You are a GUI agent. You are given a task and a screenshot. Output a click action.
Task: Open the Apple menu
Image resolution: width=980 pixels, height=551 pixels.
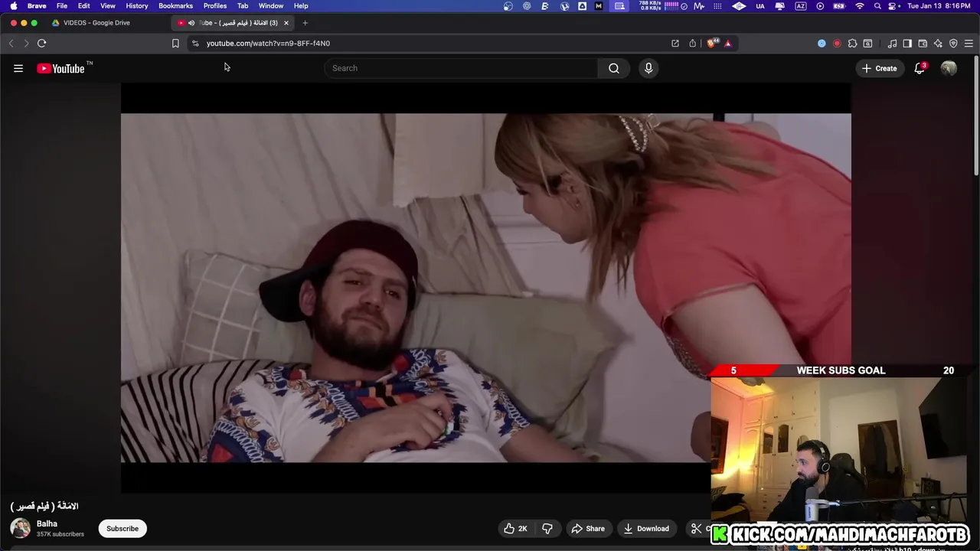pos(13,6)
